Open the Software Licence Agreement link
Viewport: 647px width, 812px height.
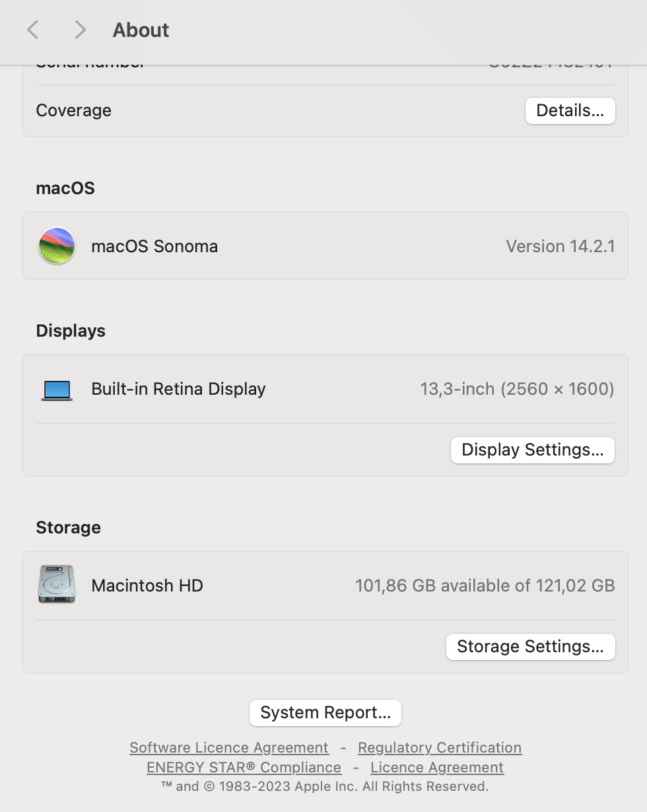pyautogui.click(x=229, y=748)
